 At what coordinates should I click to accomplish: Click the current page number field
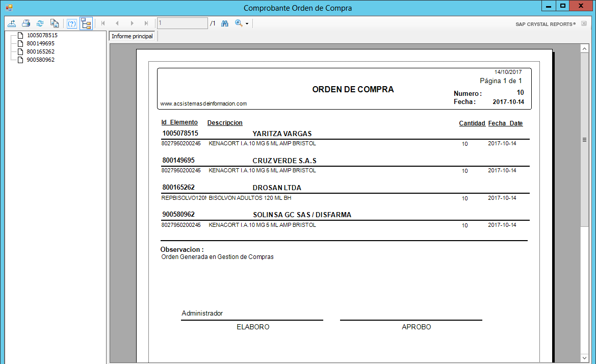coord(182,23)
